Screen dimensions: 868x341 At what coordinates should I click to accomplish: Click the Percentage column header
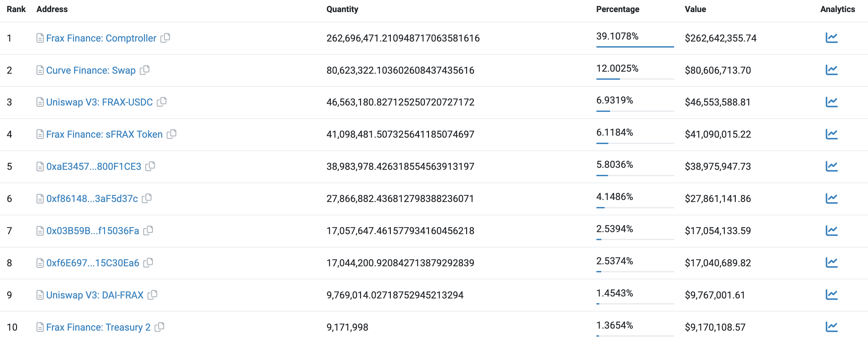[x=617, y=9]
